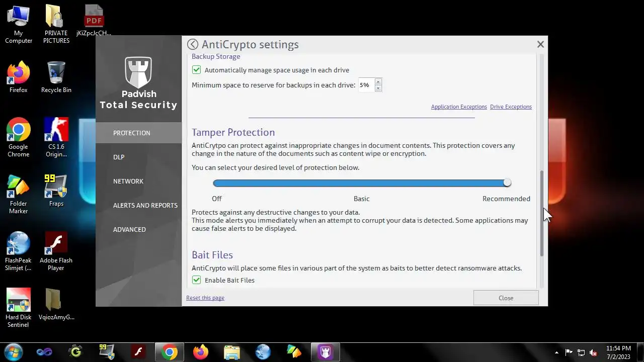The height and width of the screenshot is (362, 644).
Task: Open the FlashPeak Slimjet desktop shortcut
Action: (x=19, y=251)
